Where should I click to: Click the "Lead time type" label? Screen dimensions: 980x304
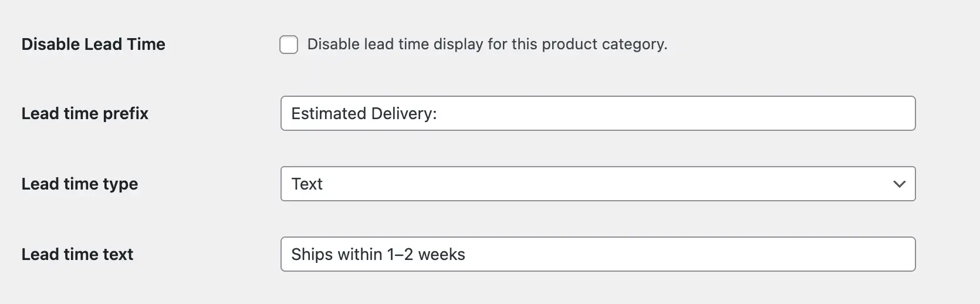80,184
